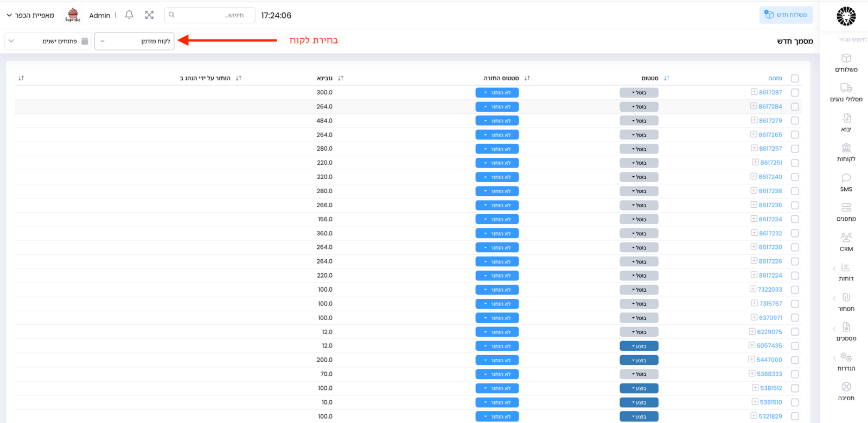Expand row details with plus icon for 7322033
This screenshot has height=423, width=868.
753,290
